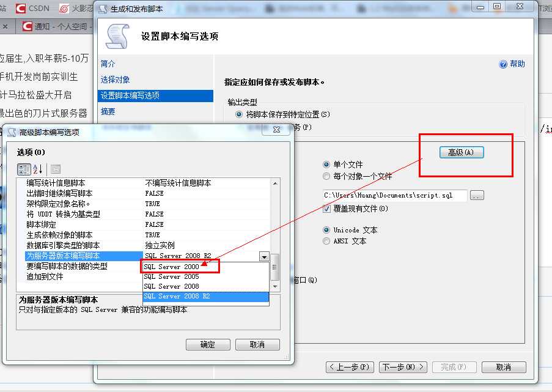Open 摘要 wizard page

click(x=108, y=112)
